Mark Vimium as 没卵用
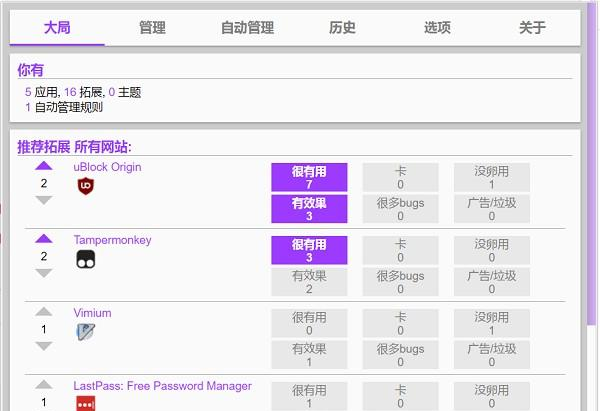The width and height of the screenshot is (600, 411). tap(492, 323)
